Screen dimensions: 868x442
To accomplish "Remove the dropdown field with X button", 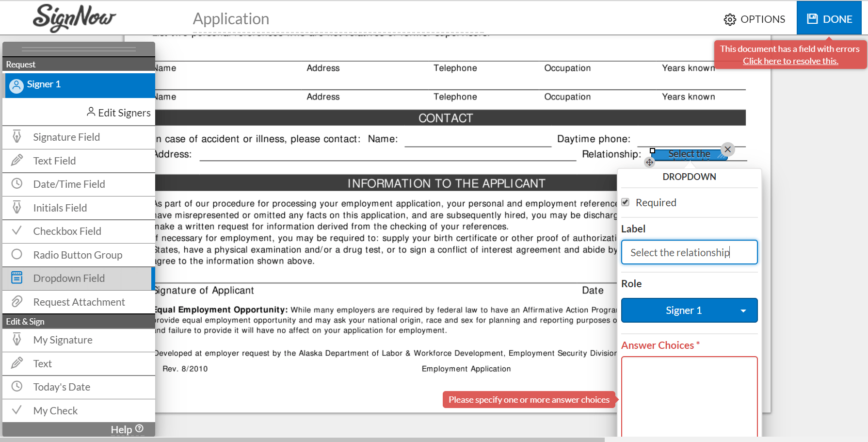I will coord(727,149).
